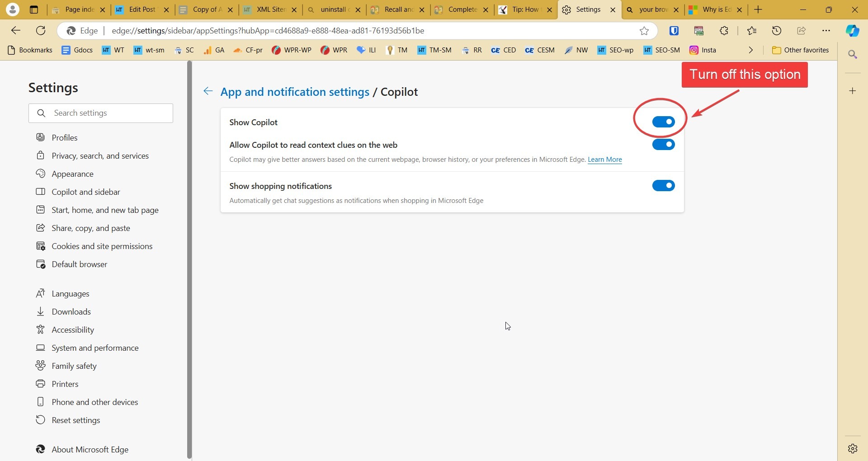Image resolution: width=868 pixels, height=461 pixels.
Task: Open the profile avatar icon
Action: [13, 9]
